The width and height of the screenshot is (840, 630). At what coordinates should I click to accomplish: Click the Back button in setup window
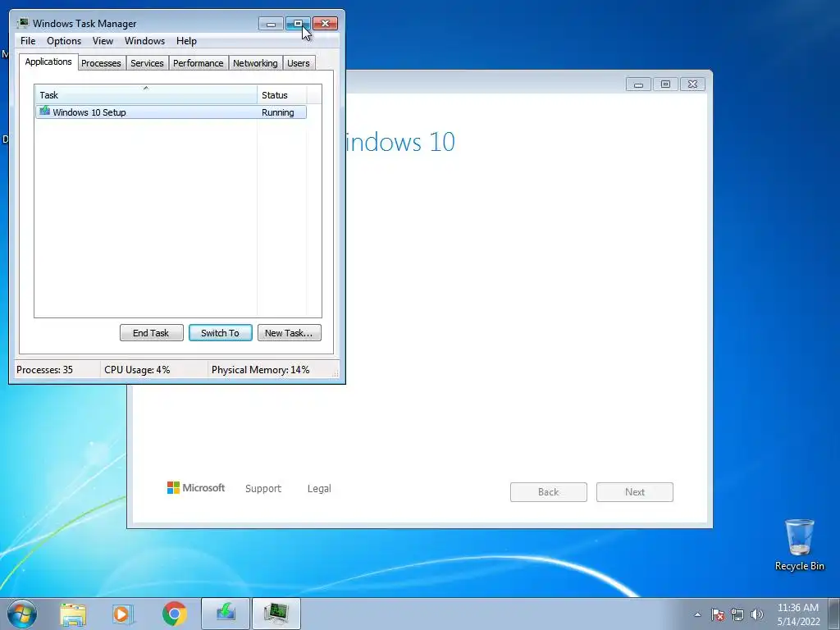tap(549, 492)
